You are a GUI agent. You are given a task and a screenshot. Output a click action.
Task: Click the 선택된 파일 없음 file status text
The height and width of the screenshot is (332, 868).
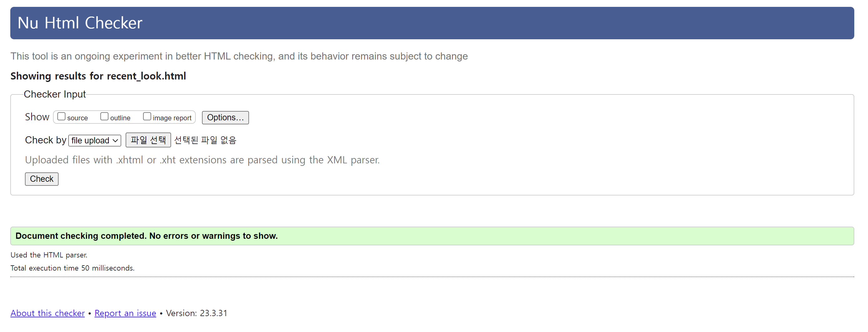pyautogui.click(x=205, y=140)
